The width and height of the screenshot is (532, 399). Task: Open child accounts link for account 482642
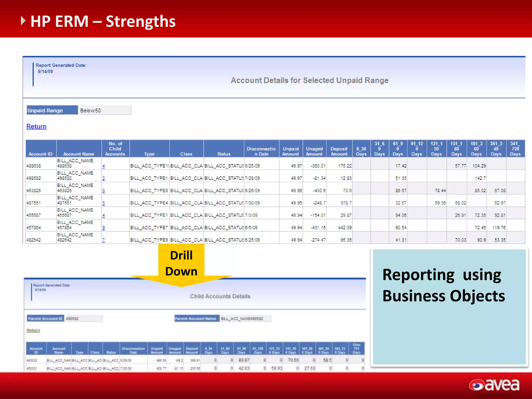tap(103, 240)
